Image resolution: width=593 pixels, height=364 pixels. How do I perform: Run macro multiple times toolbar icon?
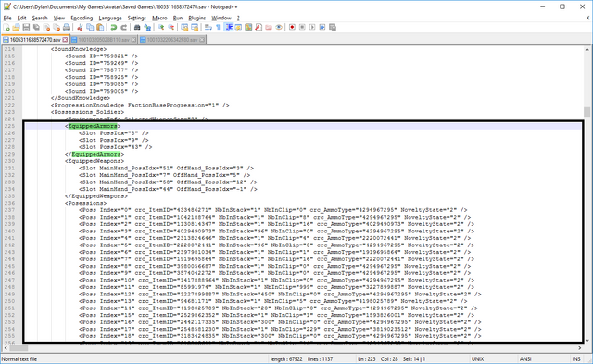322,27
